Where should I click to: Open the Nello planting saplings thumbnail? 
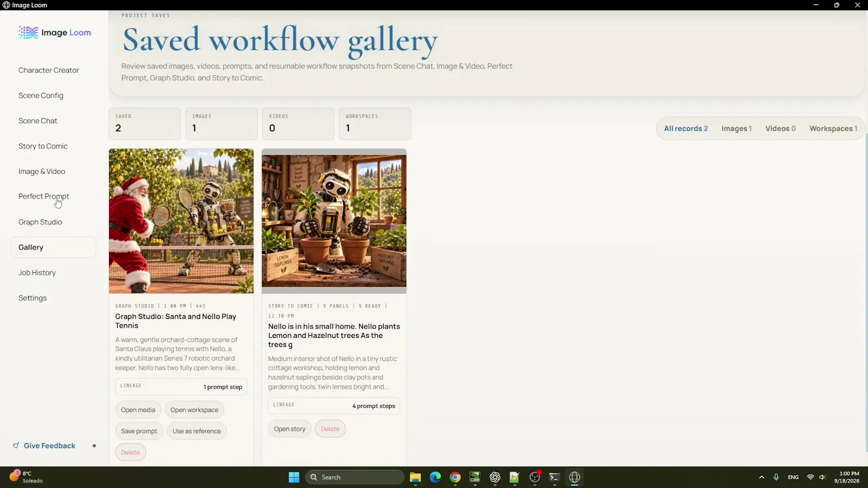coord(334,221)
